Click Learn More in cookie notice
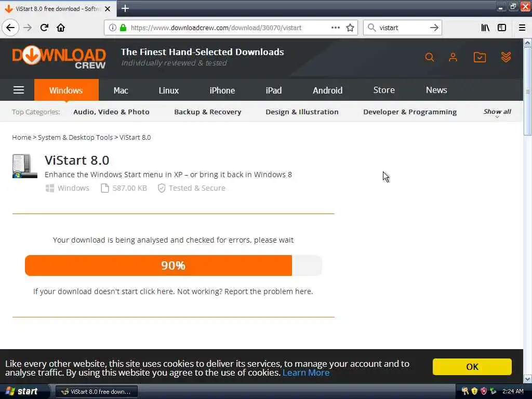The image size is (532, 399). (305, 373)
